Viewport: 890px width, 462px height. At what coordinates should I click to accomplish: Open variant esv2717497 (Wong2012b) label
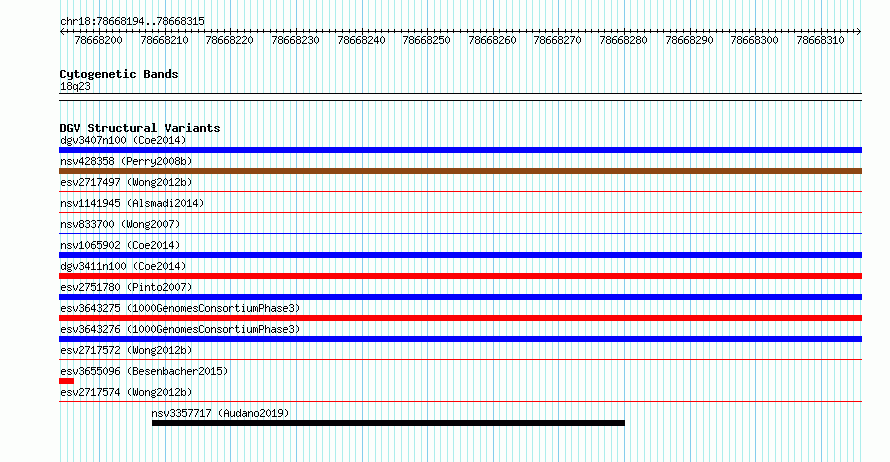point(126,182)
